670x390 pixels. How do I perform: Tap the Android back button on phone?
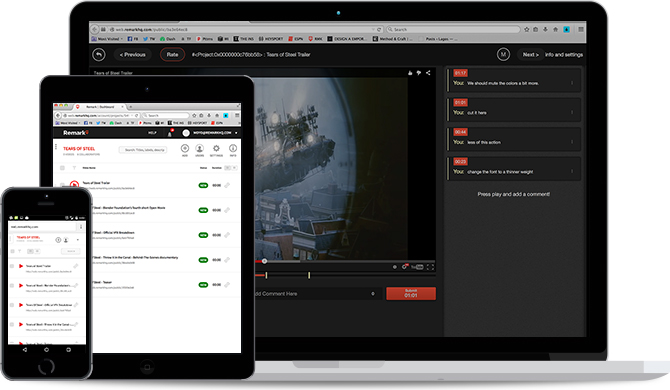25,349
